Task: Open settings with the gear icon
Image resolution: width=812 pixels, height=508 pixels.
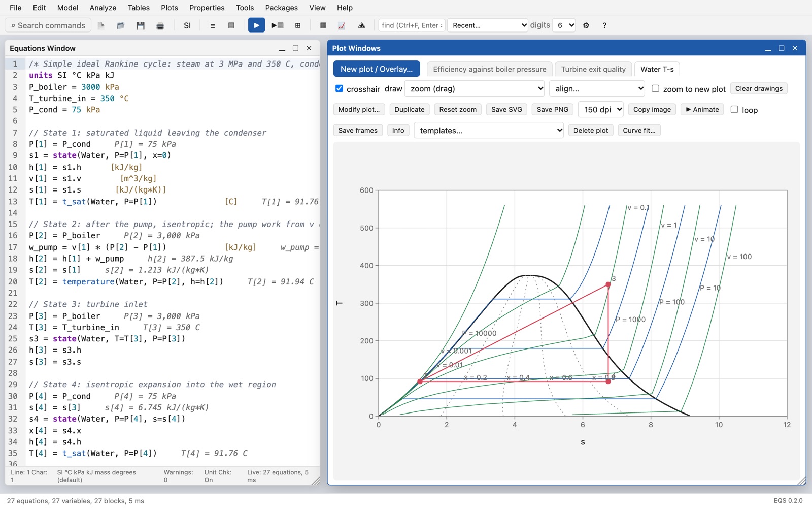Action: (586, 25)
